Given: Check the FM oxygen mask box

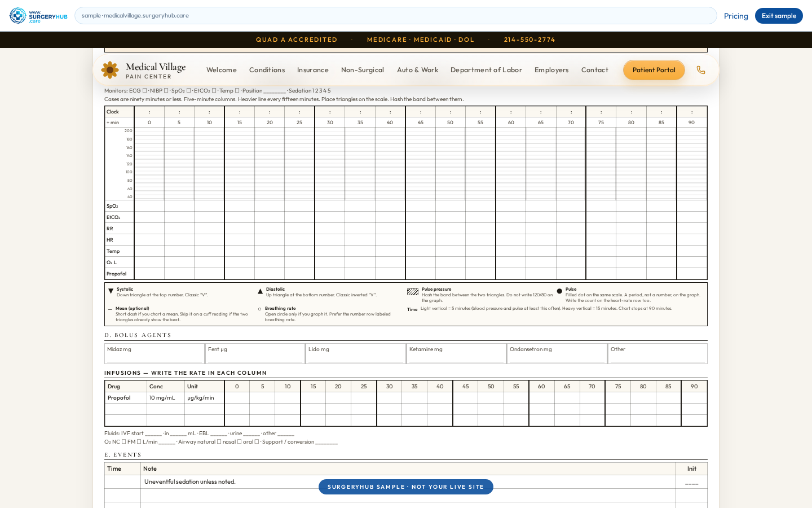Looking at the screenshot, I should [139, 441].
